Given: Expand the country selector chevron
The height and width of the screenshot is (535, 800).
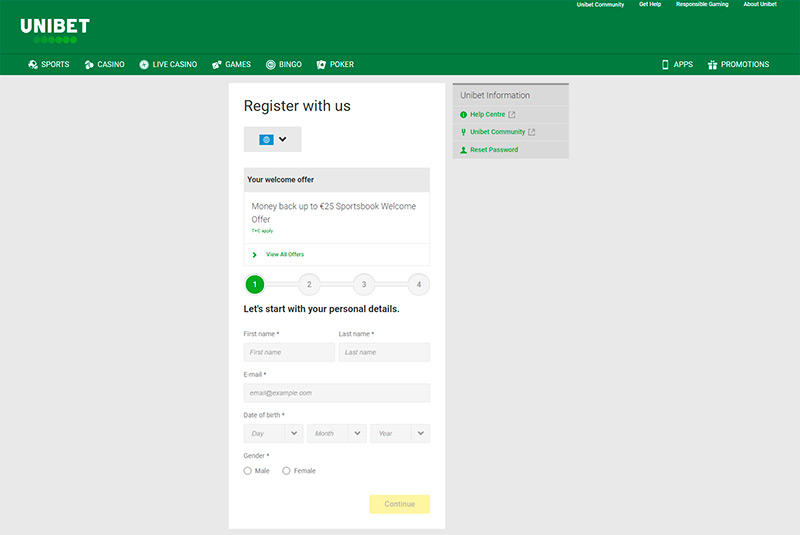Looking at the screenshot, I should (283, 139).
